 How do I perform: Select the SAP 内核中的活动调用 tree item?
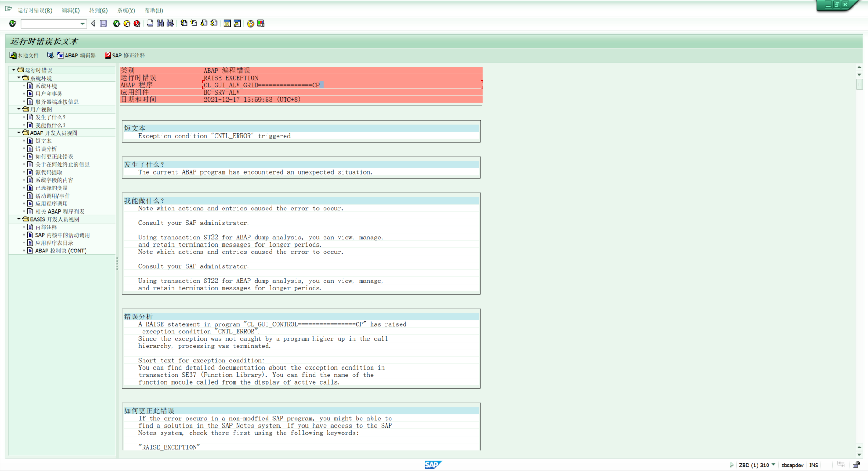point(62,235)
